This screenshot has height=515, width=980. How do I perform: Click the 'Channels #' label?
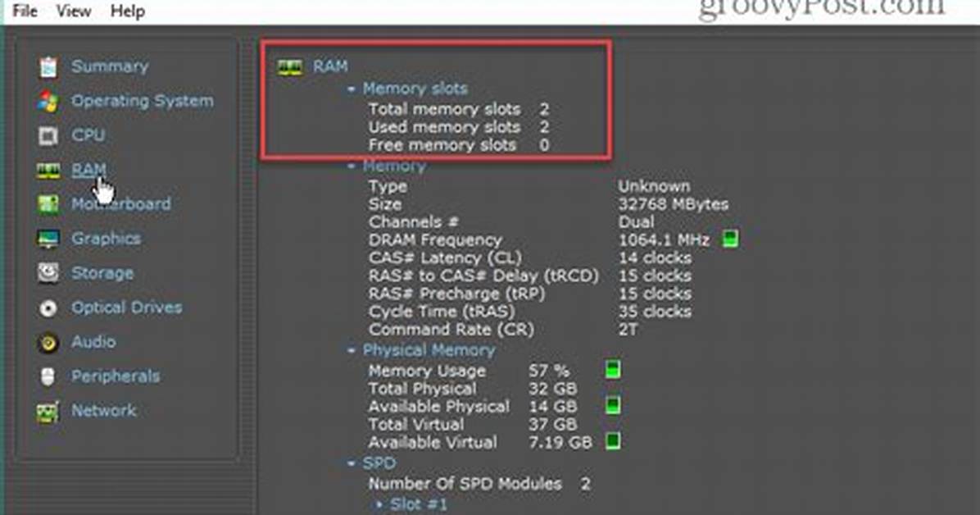[414, 222]
